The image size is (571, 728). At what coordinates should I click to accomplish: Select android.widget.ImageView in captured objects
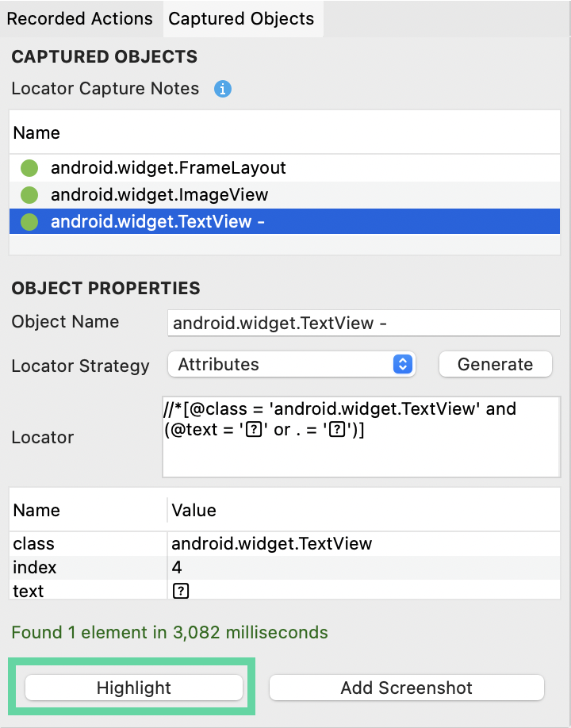[285, 194]
